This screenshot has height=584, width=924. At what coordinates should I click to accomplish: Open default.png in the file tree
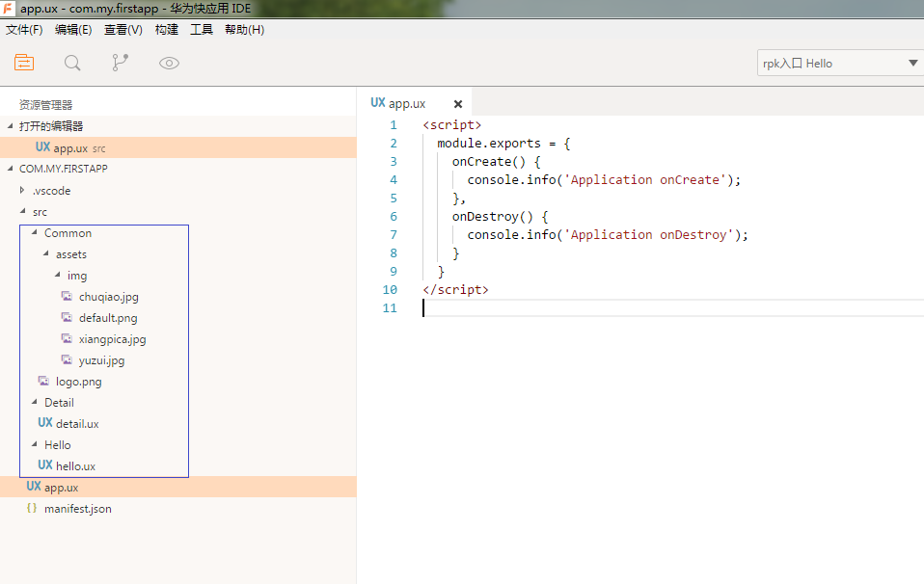[108, 318]
